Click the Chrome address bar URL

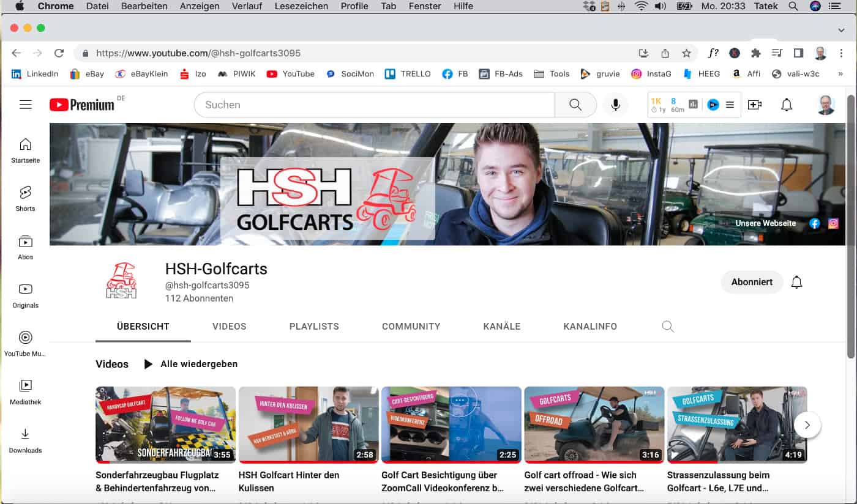point(198,53)
